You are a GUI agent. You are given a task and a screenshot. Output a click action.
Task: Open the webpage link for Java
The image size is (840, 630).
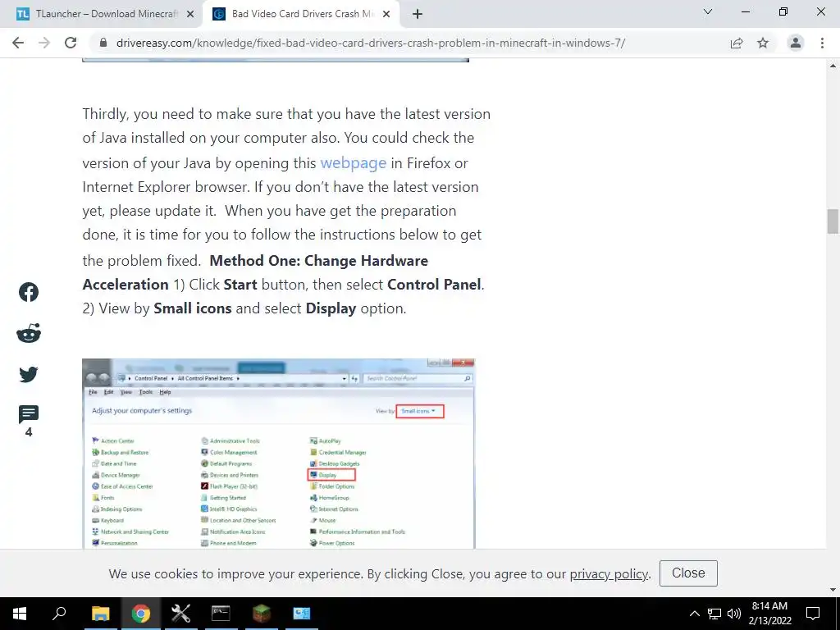coord(353,163)
